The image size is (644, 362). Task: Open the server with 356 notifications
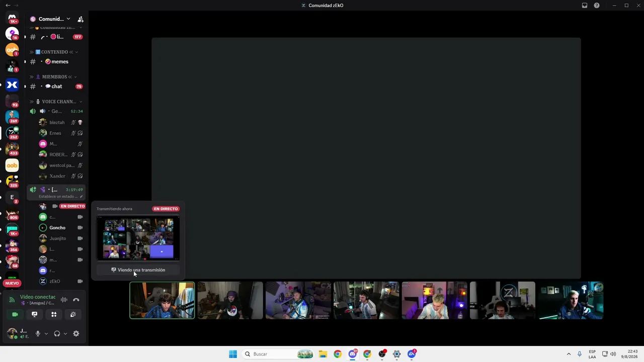point(12,245)
